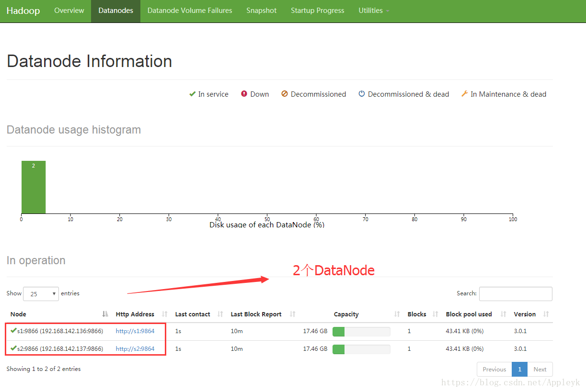The width and height of the screenshot is (586, 392).
Task: Click Disk usage of each DataNode axis label
Action: [267, 224]
